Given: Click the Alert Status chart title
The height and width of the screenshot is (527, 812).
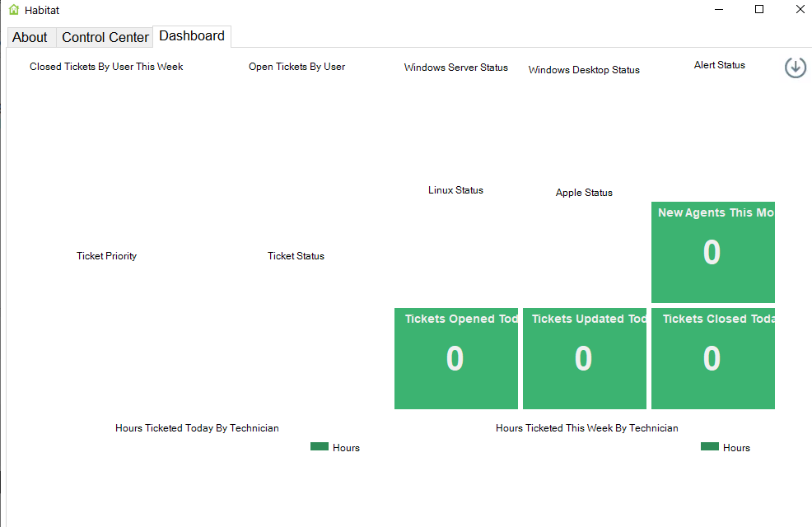Looking at the screenshot, I should (719, 65).
